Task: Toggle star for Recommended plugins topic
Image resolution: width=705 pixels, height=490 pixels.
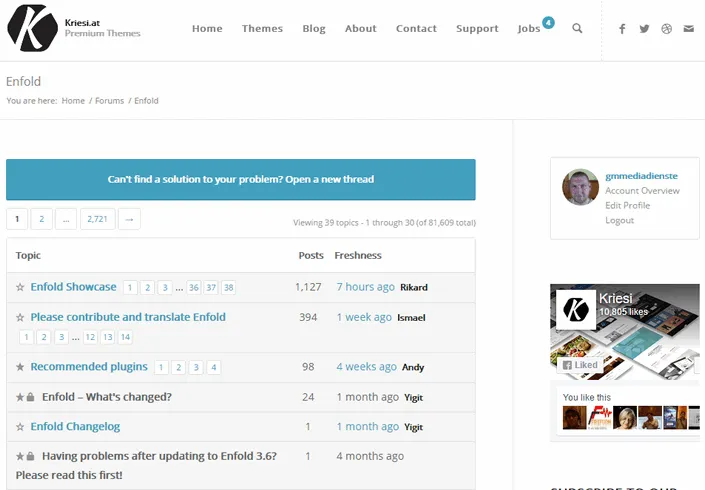Action: [20, 367]
